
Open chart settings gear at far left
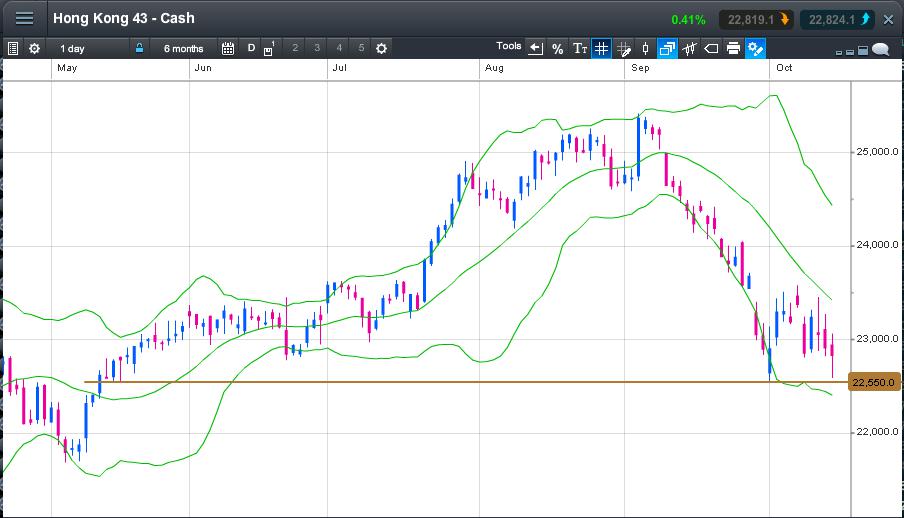(x=35, y=48)
